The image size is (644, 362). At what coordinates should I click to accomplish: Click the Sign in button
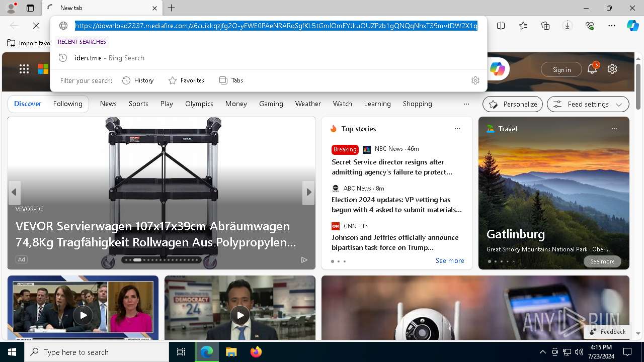561,69
